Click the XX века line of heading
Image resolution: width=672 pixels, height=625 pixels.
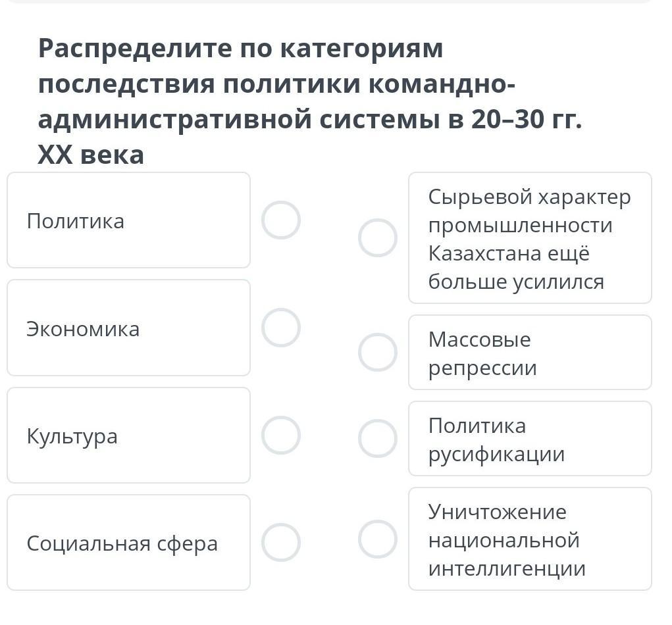[91, 155]
